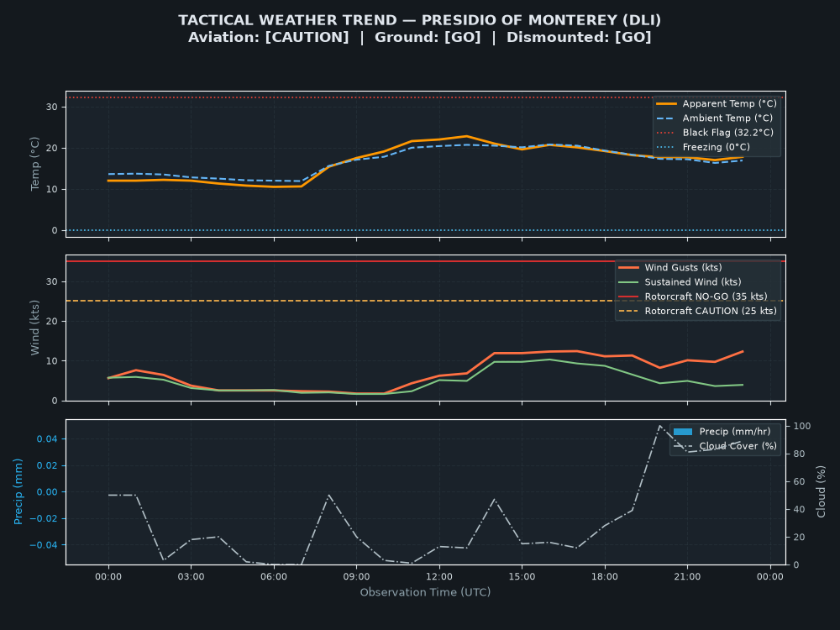Viewport: 840px width, 630px height.
Task: Click the Cloud Cover (%) legend entry
Action: (725, 446)
